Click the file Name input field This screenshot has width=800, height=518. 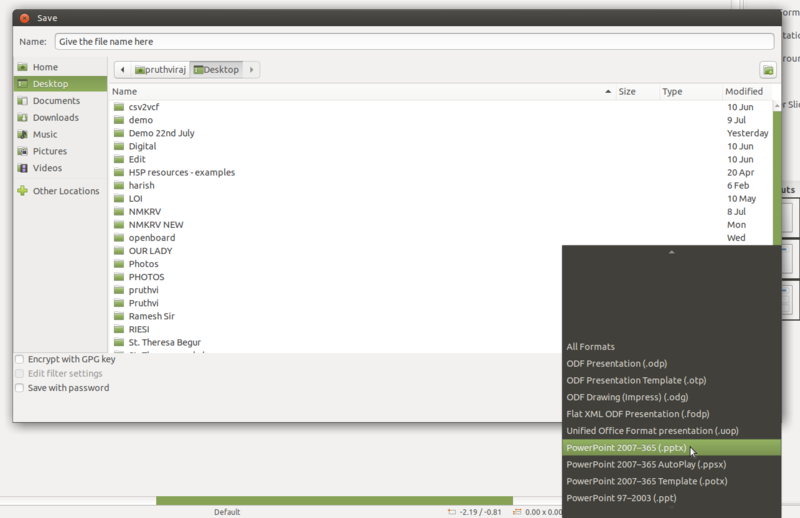414,41
